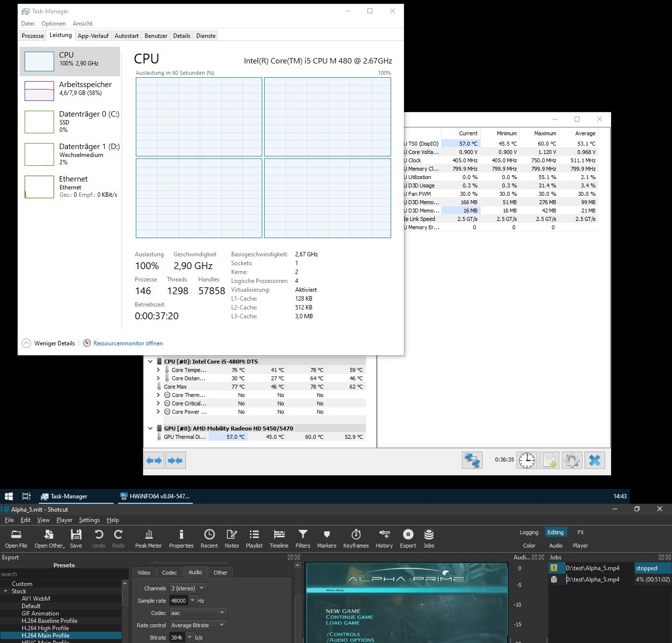Select the Logging layout in Shotcut
This screenshot has width=672, height=643.
(x=529, y=532)
